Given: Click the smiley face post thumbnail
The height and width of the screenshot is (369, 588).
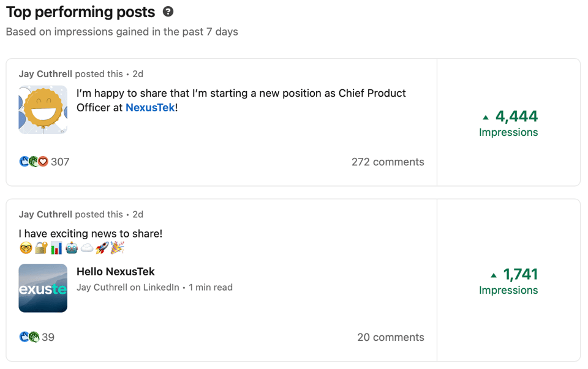Looking at the screenshot, I should tap(43, 110).
